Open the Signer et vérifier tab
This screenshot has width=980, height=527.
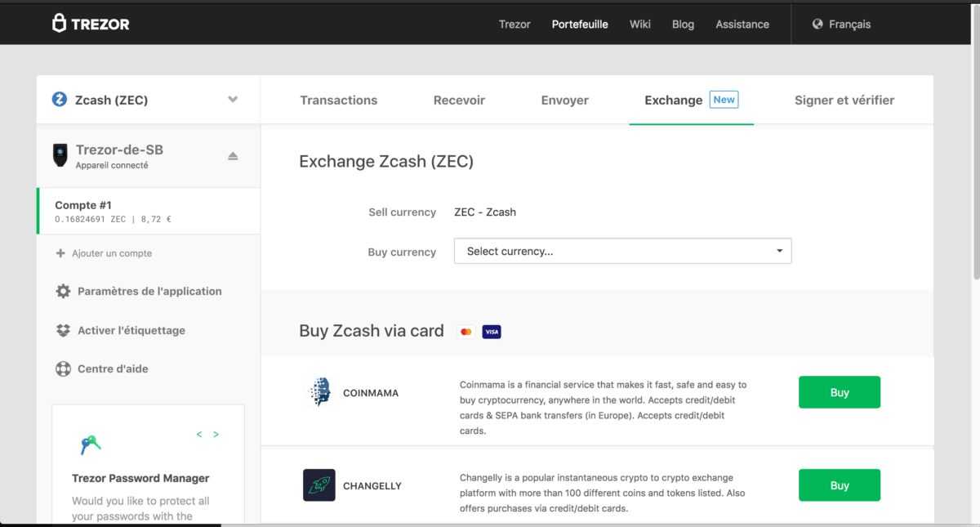[844, 100]
